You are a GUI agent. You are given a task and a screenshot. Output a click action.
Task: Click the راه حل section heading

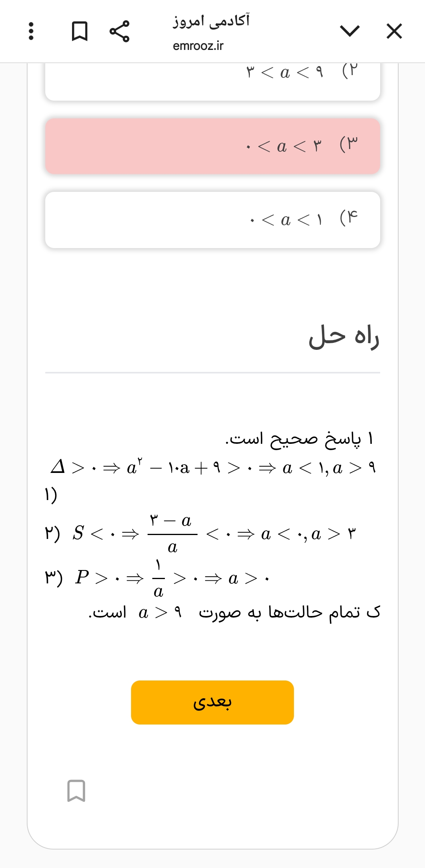[x=344, y=337]
